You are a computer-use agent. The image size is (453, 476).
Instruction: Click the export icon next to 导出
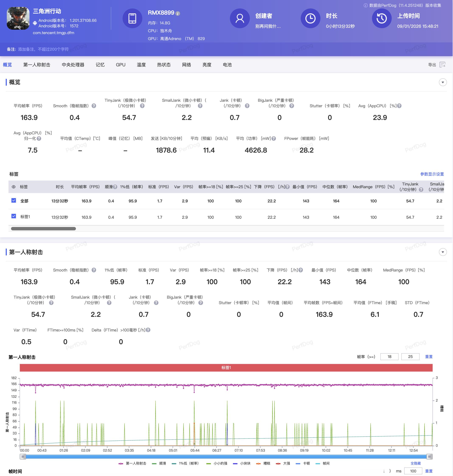pyautogui.click(x=442, y=65)
